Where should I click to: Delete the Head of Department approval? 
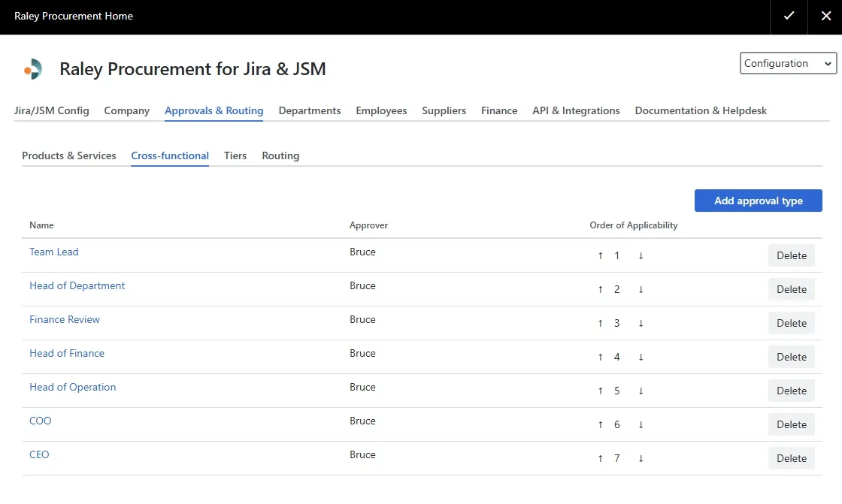click(792, 289)
